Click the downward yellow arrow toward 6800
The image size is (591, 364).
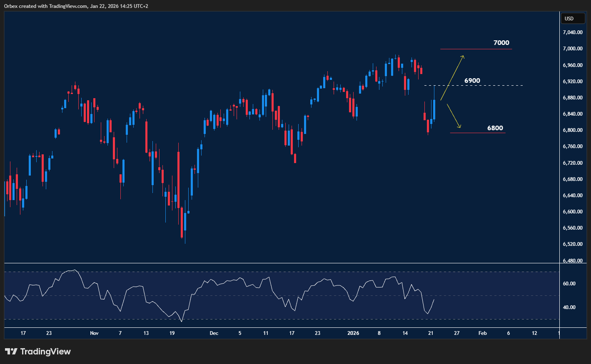coord(454,116)
